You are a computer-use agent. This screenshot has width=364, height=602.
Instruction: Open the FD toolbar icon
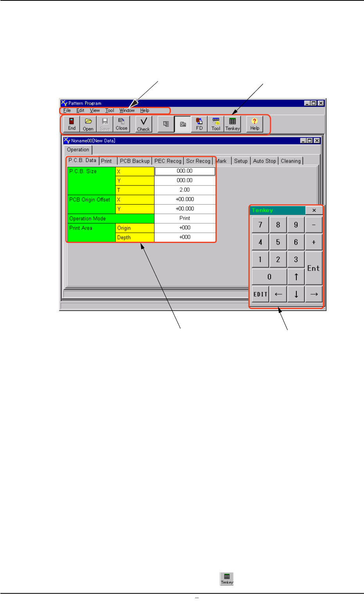[x=199, y=124]
